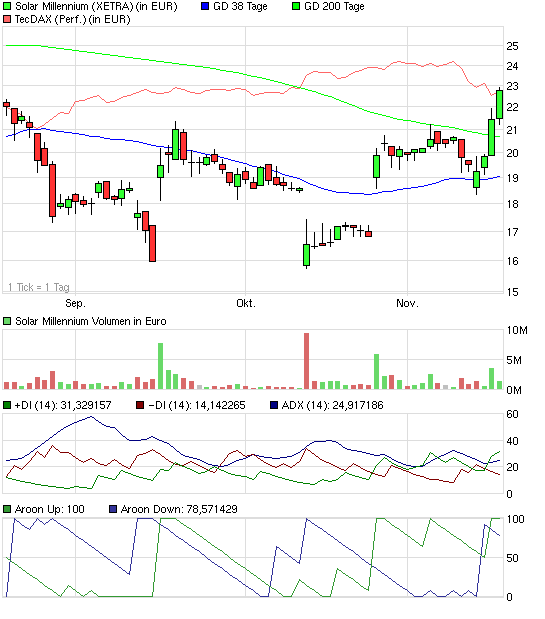Screen dimensions: 545x619
Task: Click the volume axis label 10M
Action: point(517,330)
